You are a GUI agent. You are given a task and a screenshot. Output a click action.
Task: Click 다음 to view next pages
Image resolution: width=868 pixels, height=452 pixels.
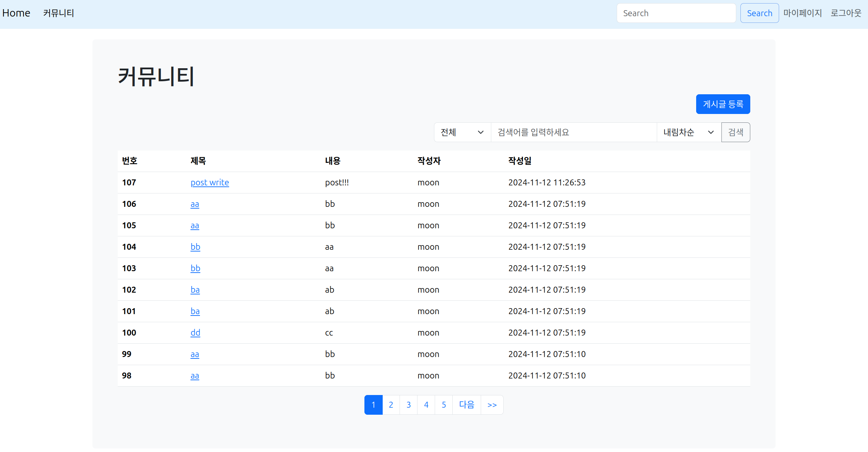point(466,405)
